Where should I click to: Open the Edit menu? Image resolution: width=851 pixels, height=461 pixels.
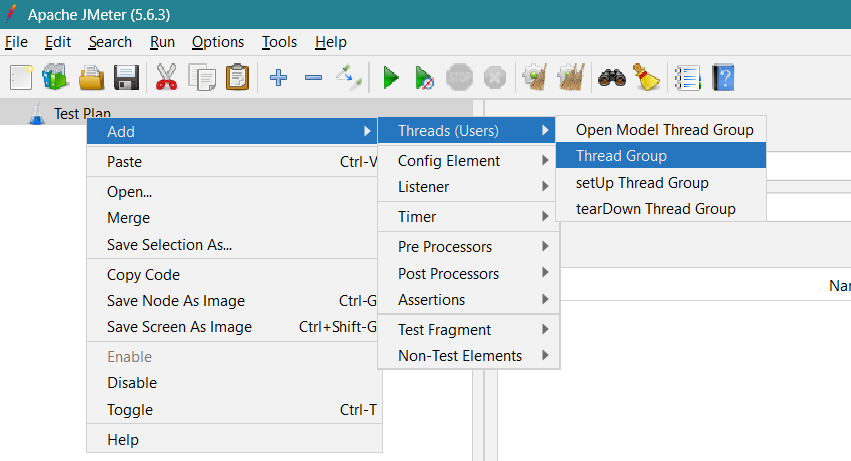58,42
